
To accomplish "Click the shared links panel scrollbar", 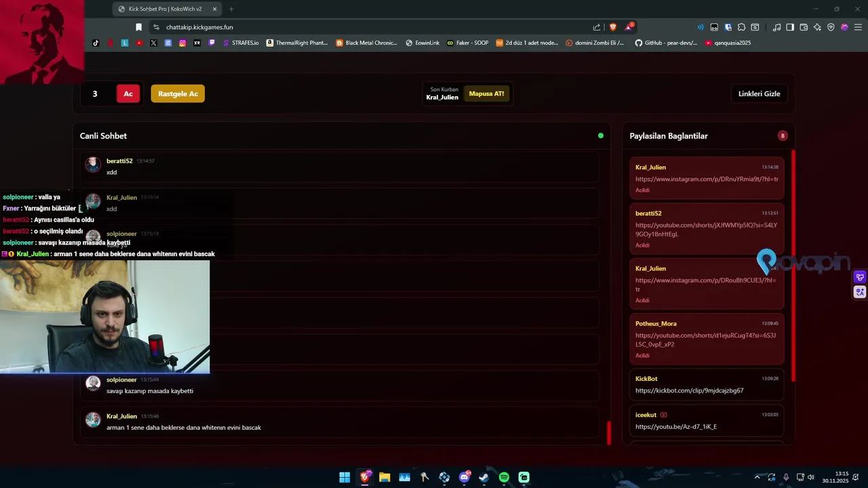I will click(793, 264).
